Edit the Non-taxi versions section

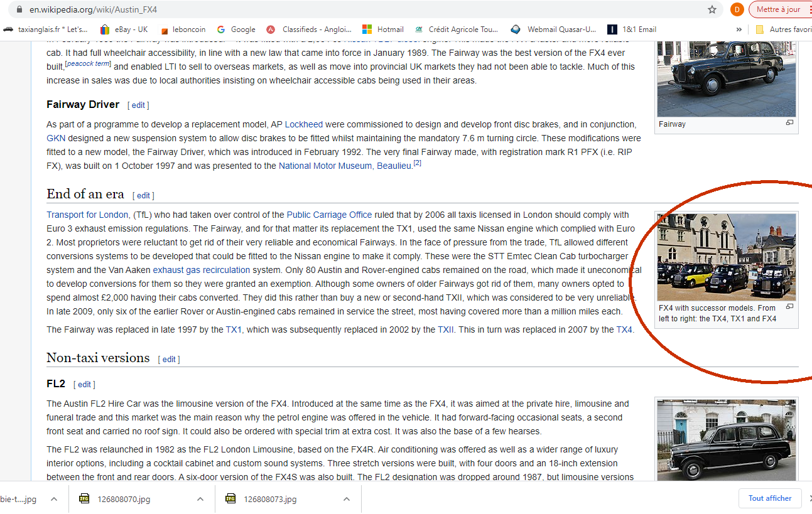pyautogui.click(x=169, y=360)
